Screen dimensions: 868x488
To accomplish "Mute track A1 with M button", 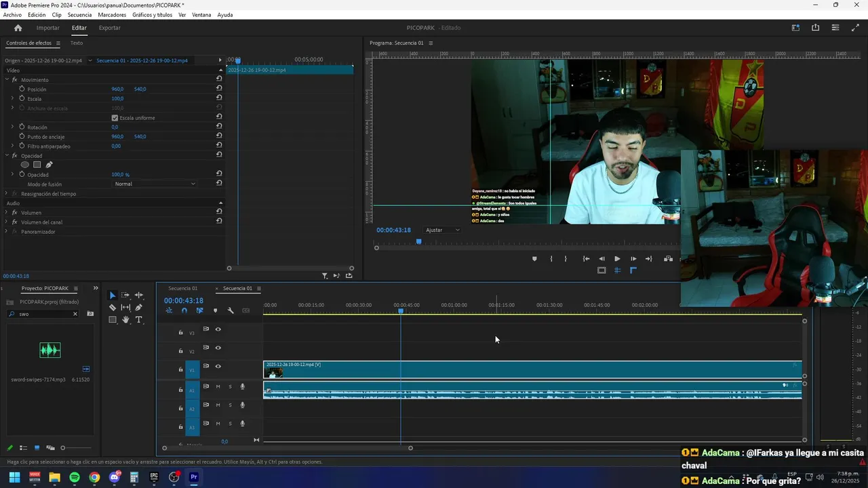I will [x=218, y=387].
